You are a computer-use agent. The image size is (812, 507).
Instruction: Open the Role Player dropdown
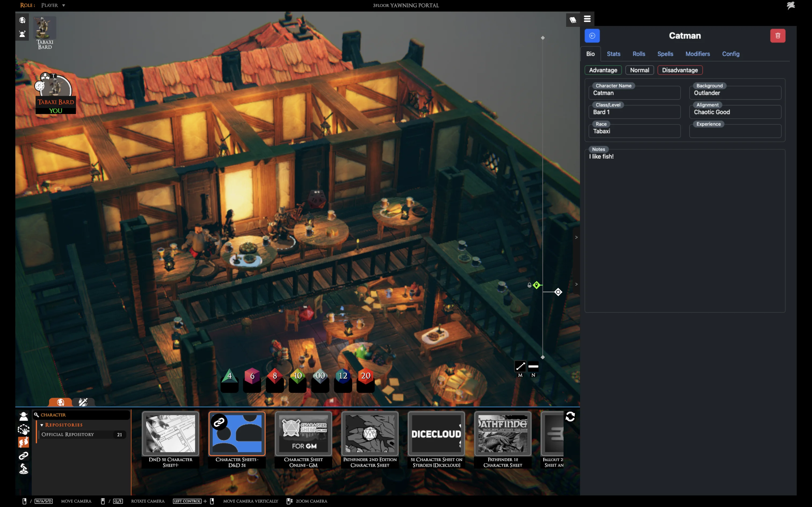[x=53, y=5]
